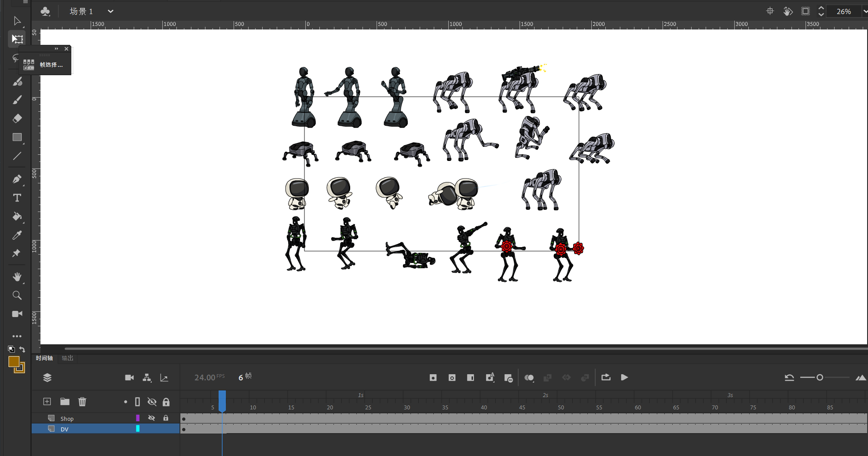
Task: Create a new layer folder
Action: click(x=65, y=401)
